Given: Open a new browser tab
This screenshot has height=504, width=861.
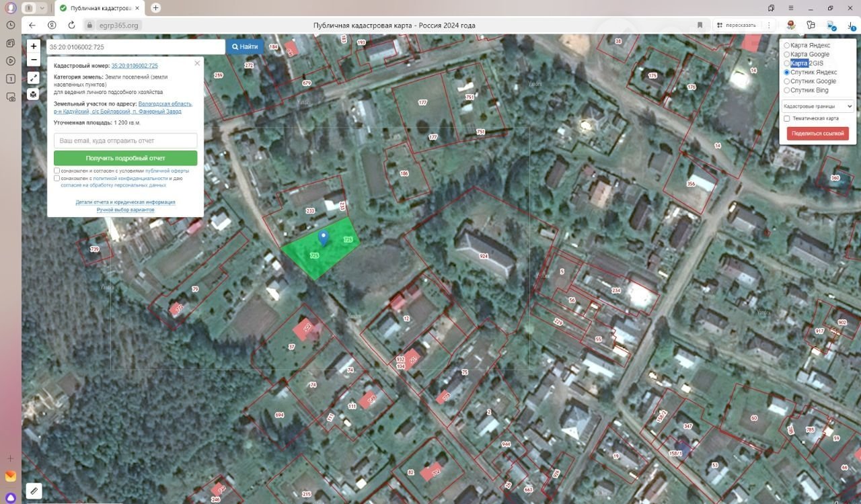Looking at the screenshot, I should click(x=156, y=8).
